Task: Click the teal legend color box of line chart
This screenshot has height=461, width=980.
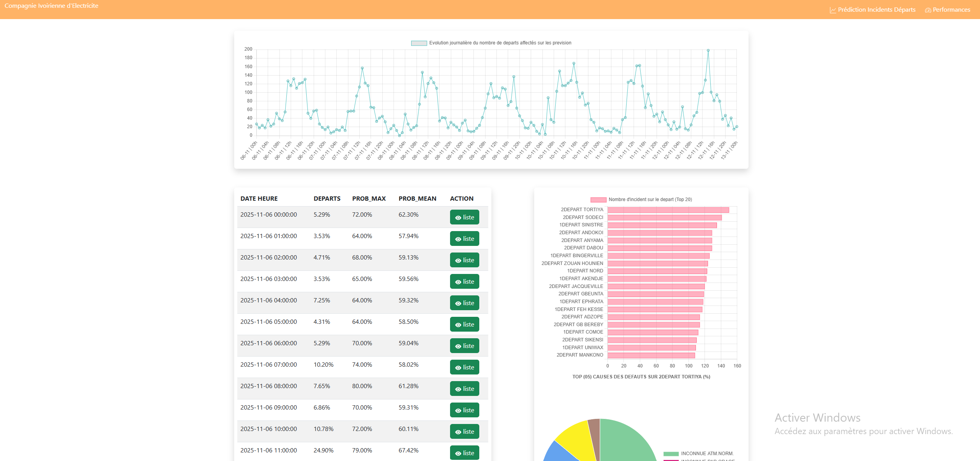Action: coord(419,43)
